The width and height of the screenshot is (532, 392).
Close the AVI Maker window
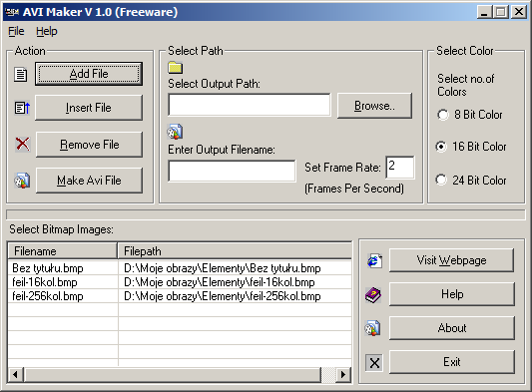point(519,12)
